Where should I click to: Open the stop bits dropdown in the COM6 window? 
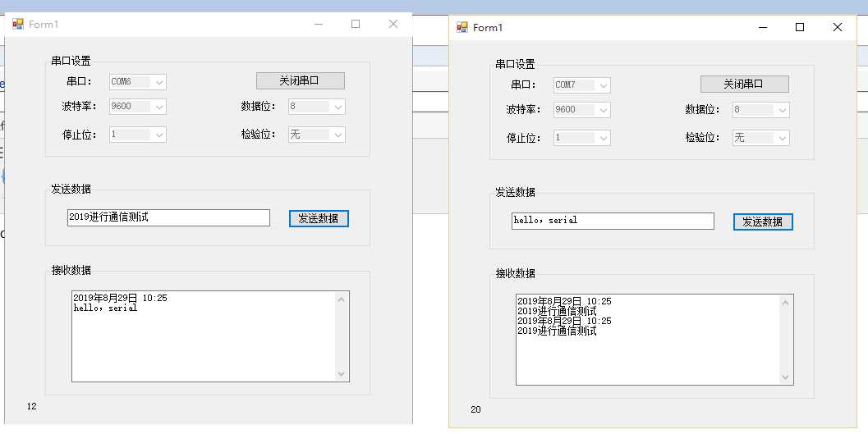138,135
